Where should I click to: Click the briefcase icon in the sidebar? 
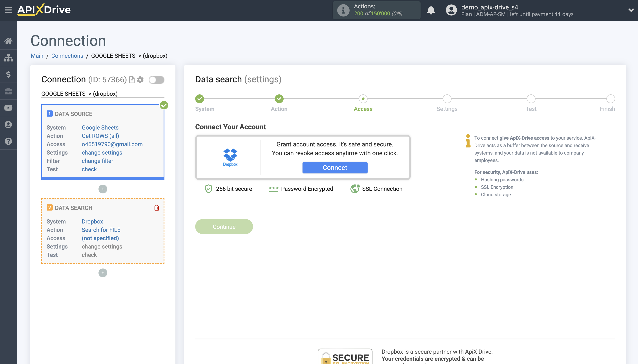9,91
